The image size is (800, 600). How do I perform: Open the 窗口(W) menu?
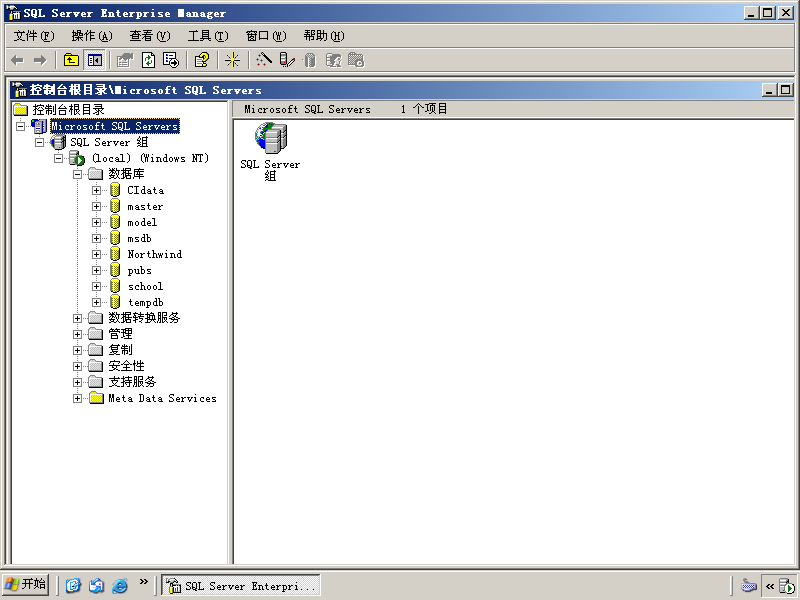click(266, 36)
